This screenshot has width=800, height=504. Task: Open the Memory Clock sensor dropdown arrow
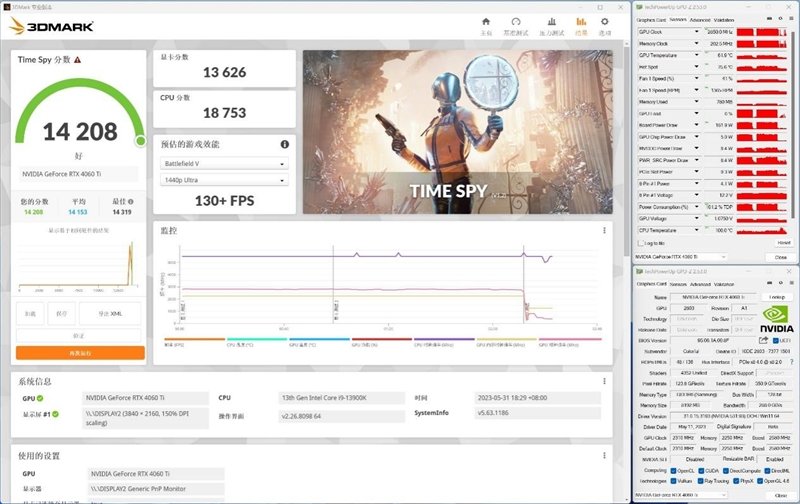tap(696, 43)
